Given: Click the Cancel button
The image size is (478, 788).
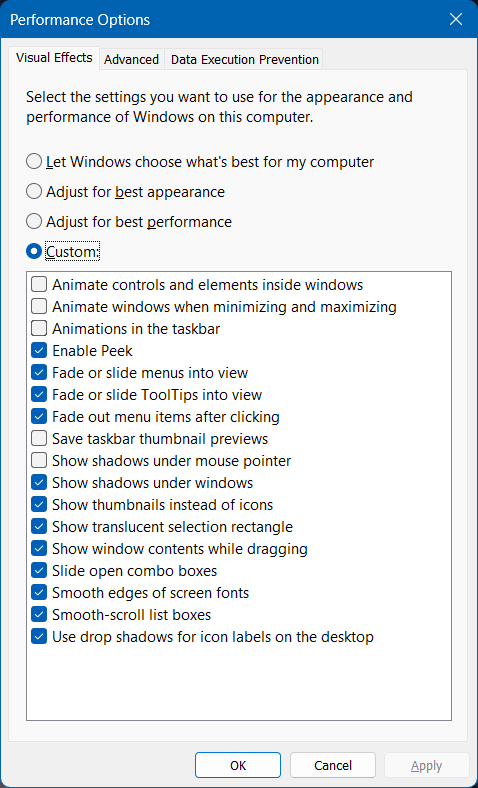Looking at the screenshot, I should (x=333, y=765).
